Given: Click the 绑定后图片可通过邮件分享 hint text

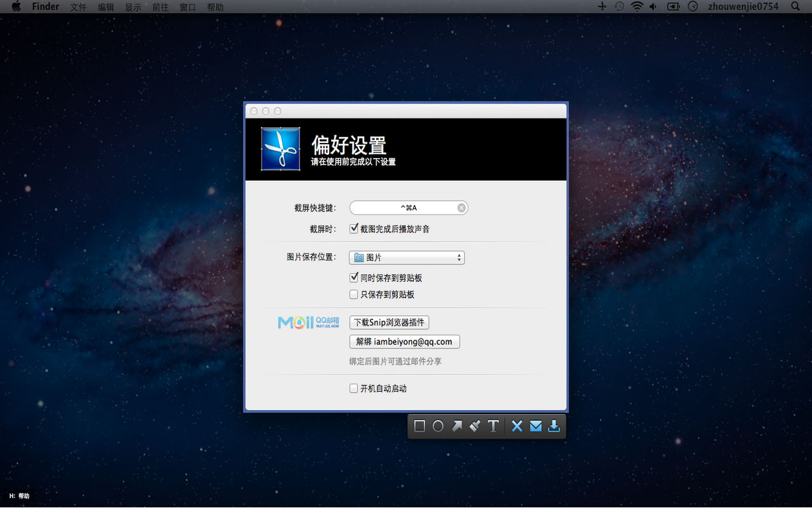Looking at the screenshot, I should (x=395, y=361).
